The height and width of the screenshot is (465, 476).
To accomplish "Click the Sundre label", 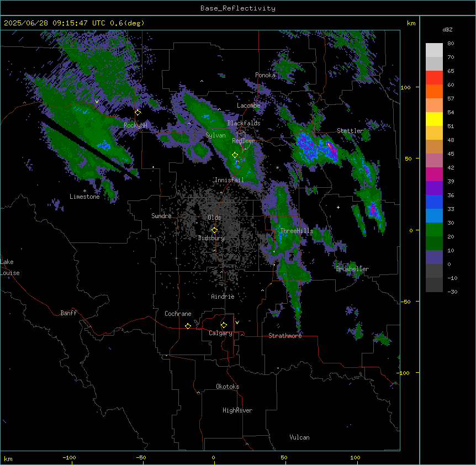I will [x=161, y=216].
